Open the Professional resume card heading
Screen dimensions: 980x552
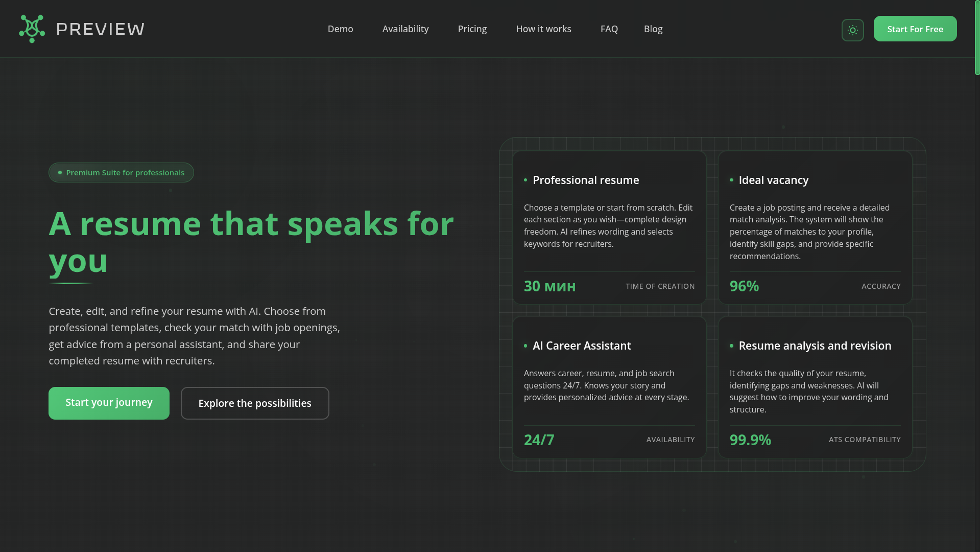tap(586, 180)
